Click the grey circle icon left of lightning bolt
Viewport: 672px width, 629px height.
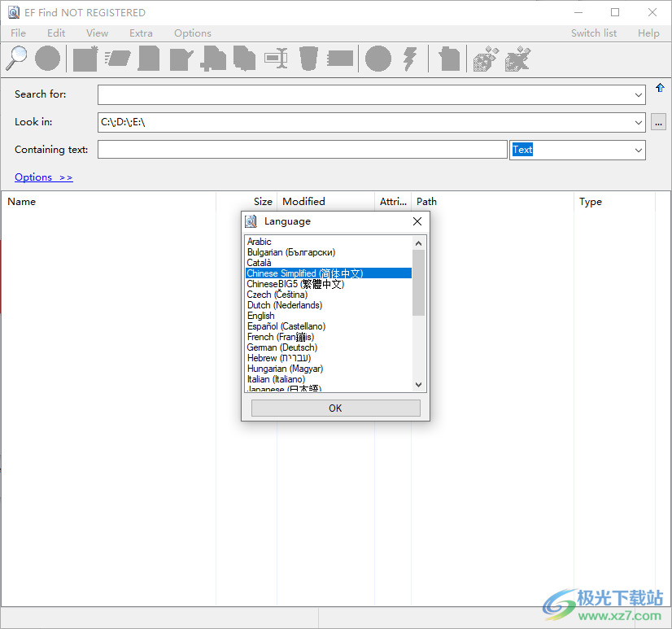pyautogui.click(x=378, y=59)
